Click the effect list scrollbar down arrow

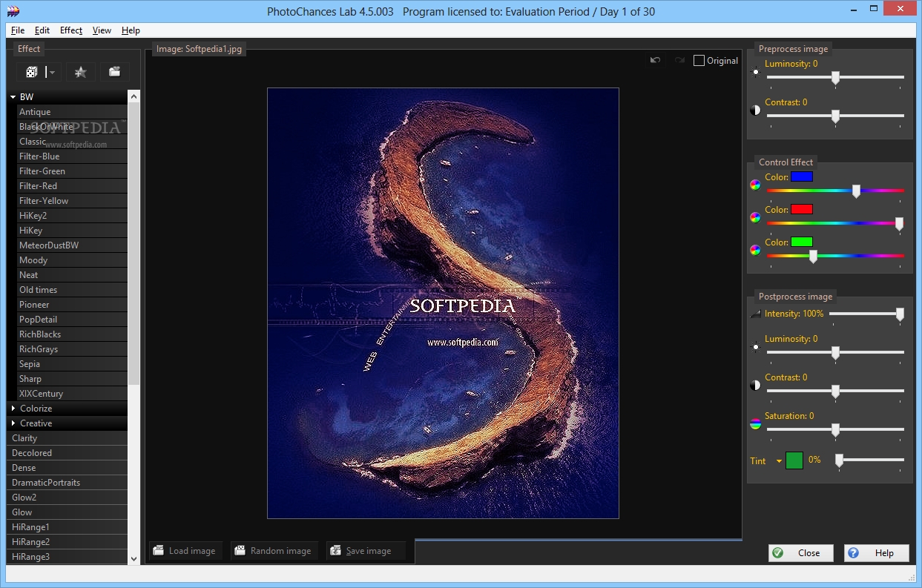tap(134, 558)
